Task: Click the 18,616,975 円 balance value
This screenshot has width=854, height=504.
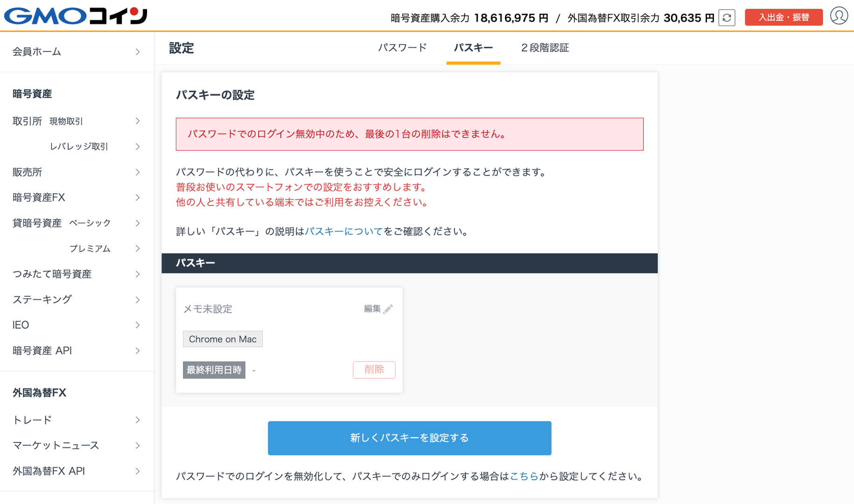Action: coord(511,18)
